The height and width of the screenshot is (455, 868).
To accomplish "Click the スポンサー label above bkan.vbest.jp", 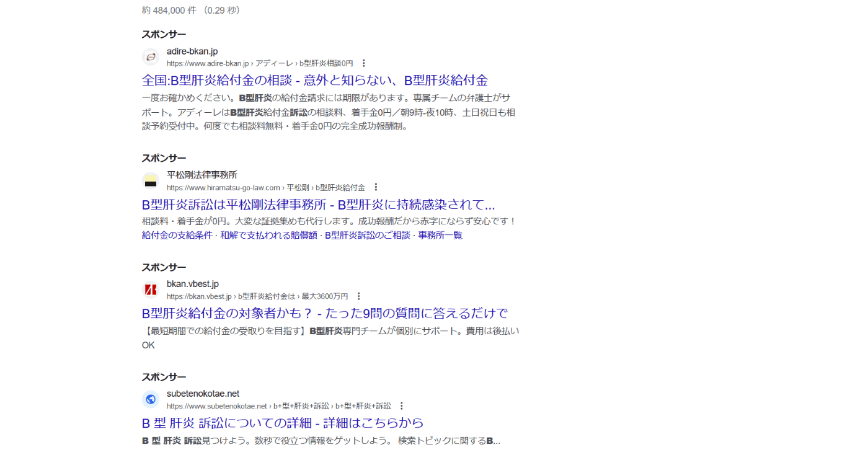I will [164, 267].
